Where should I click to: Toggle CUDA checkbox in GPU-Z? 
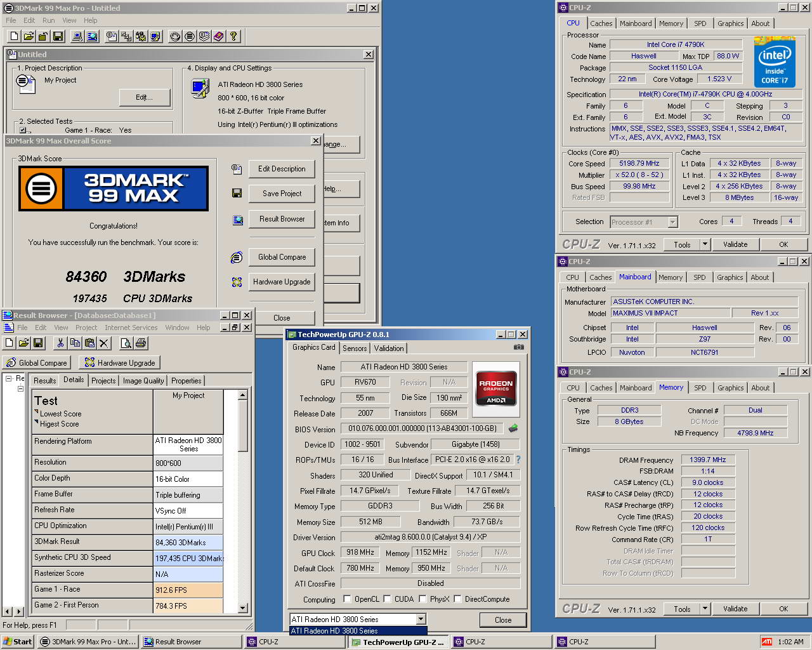[387, 599]
